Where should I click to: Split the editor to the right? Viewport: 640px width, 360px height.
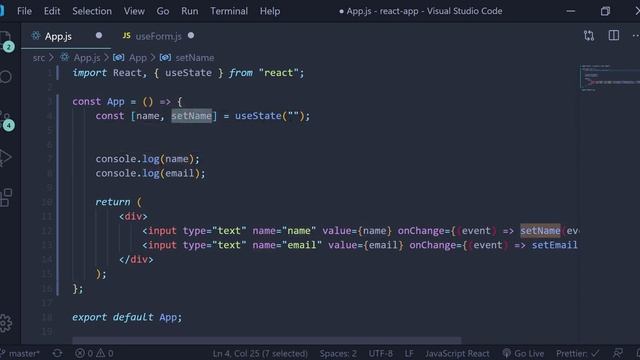point(613,36)
